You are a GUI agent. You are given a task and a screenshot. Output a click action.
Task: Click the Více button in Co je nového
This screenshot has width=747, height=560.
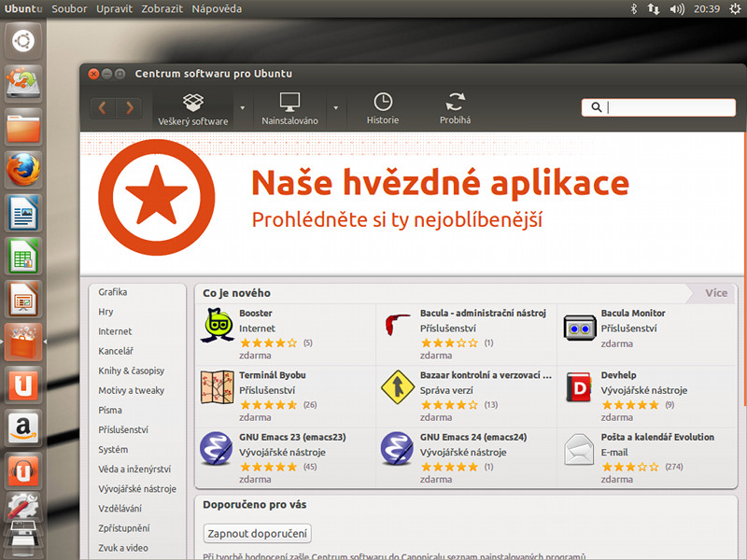point(716,293)
